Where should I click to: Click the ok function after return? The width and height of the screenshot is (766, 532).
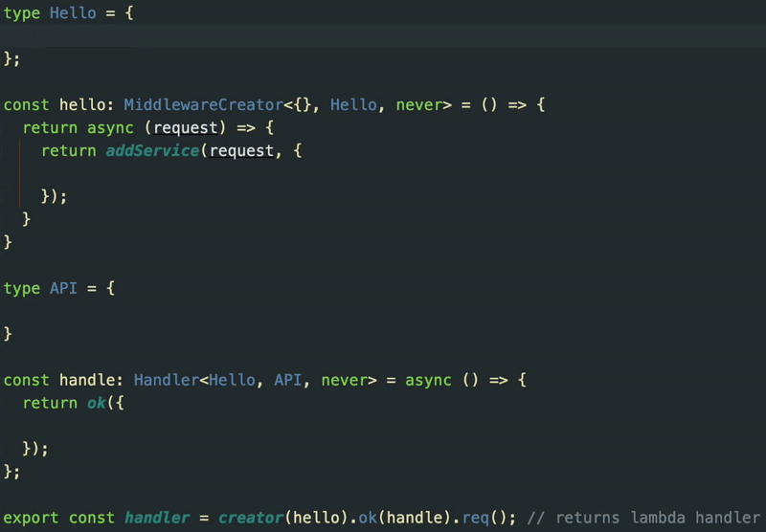(x=96, y=404)
